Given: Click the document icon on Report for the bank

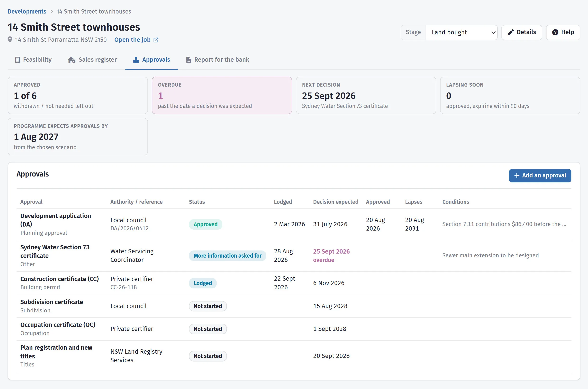Looking at the screenshot, I should pyautogui.click(x=188, y=60).
